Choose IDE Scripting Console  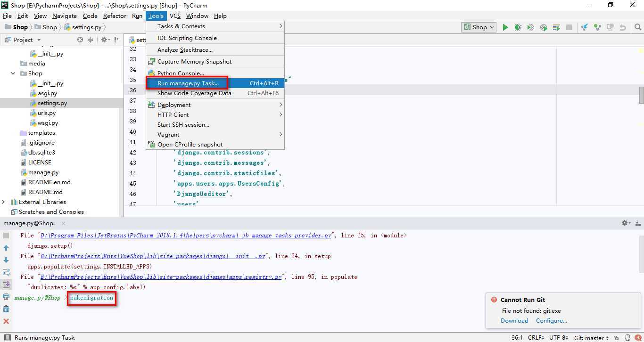[215, 38]
